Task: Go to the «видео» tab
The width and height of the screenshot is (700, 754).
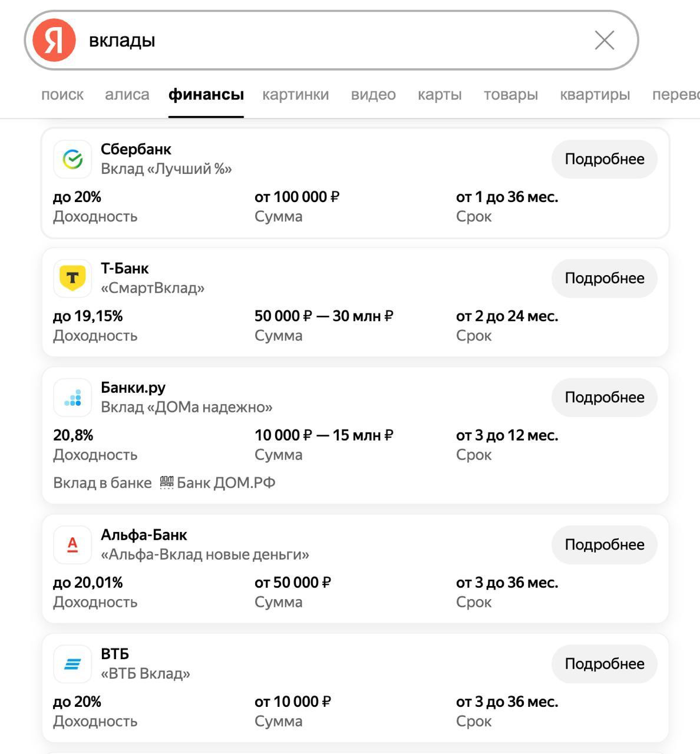Action: coord(373,94)
